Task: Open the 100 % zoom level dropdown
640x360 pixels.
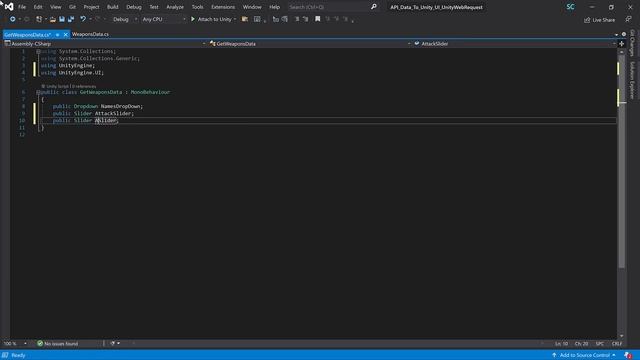Action: [15, 344]
